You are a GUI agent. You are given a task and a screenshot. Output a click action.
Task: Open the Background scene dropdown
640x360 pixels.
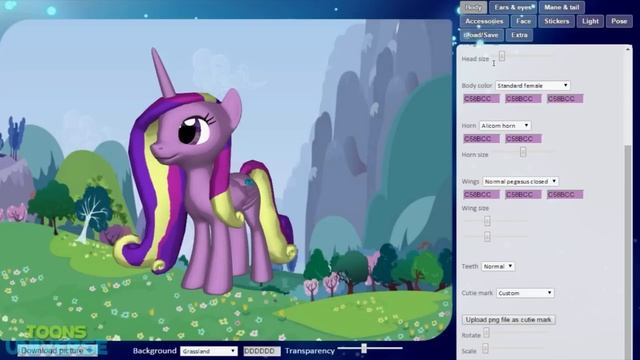[x=209, y=351]
